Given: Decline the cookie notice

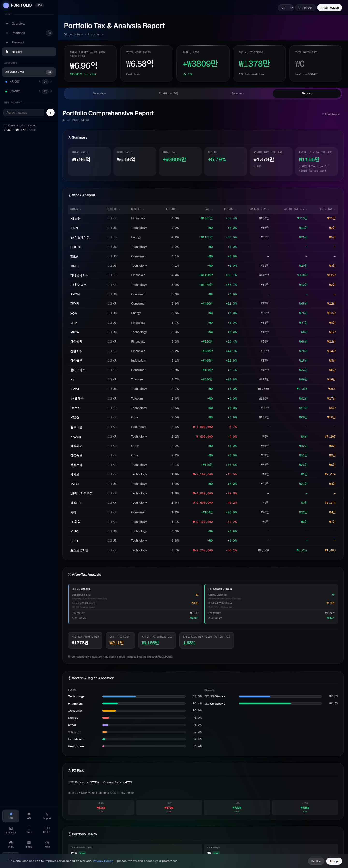Looking at the screenshot, I should pos(316,861).
